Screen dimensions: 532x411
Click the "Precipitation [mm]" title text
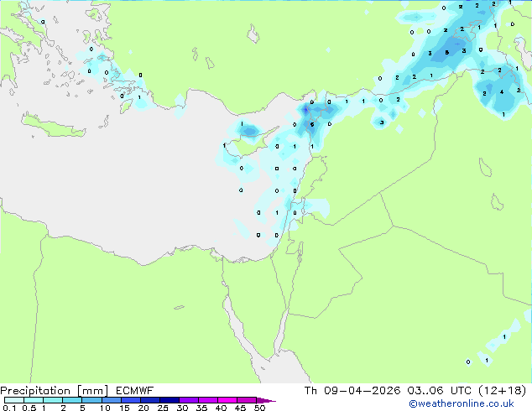pyautogui.click(x=54, y=391)
